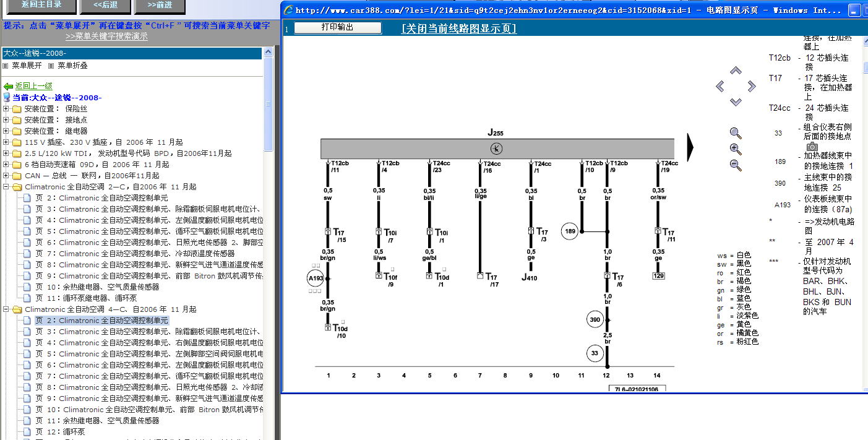This screenshot has width=868, height=440.
Task: Close the diagram via 关闭当前线路图显示页 link
Action: (x=459, y=28)
